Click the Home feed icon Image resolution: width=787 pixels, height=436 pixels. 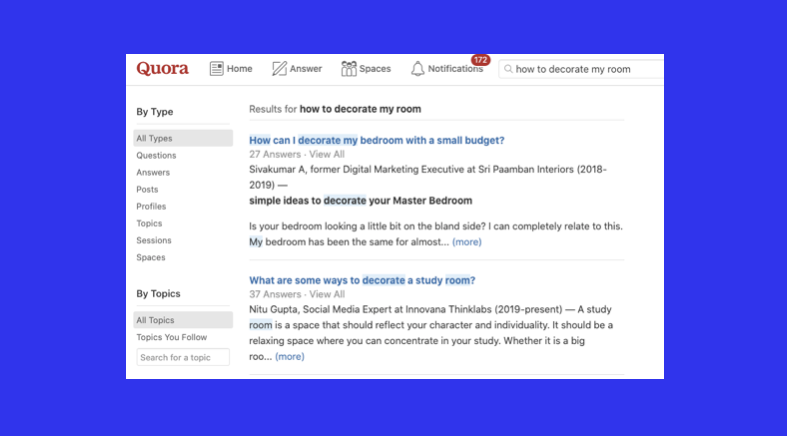pos(216,69)
